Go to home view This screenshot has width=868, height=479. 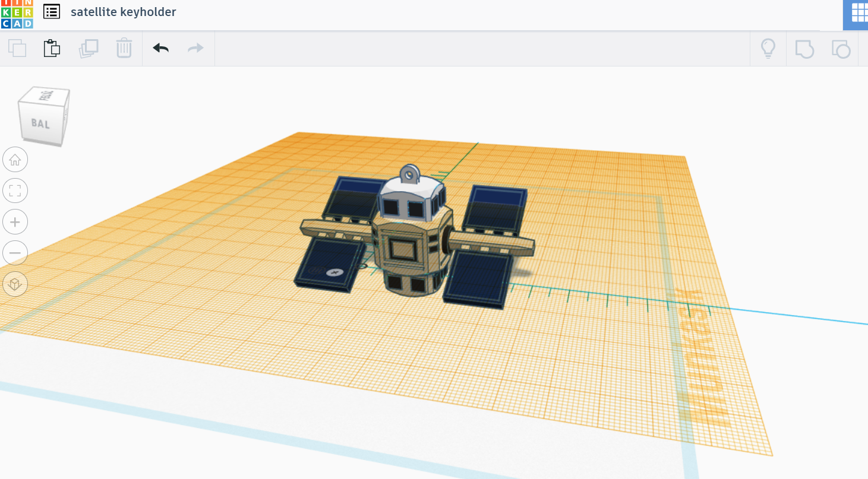(x=15, y=159)
